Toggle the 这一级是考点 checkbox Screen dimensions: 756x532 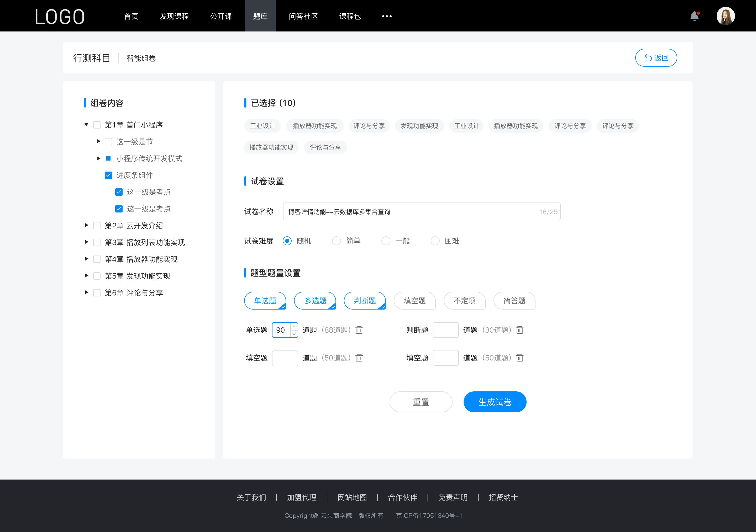[x=118, y=192]
